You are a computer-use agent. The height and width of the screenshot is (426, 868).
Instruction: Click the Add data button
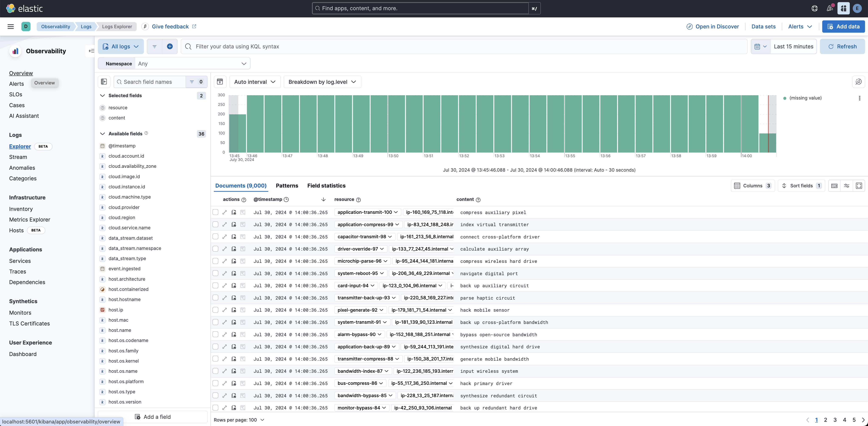pos(843,26)
